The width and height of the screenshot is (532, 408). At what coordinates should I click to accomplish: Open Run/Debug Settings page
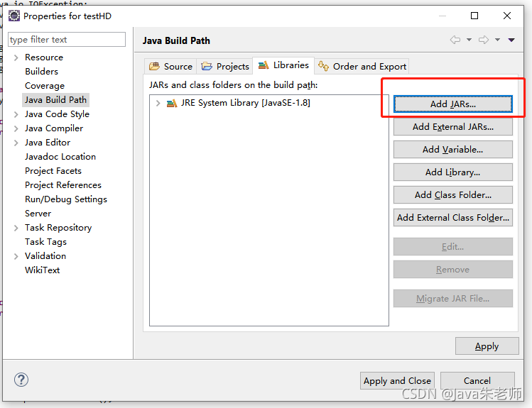pyautogui.click(x=66, y=199)
